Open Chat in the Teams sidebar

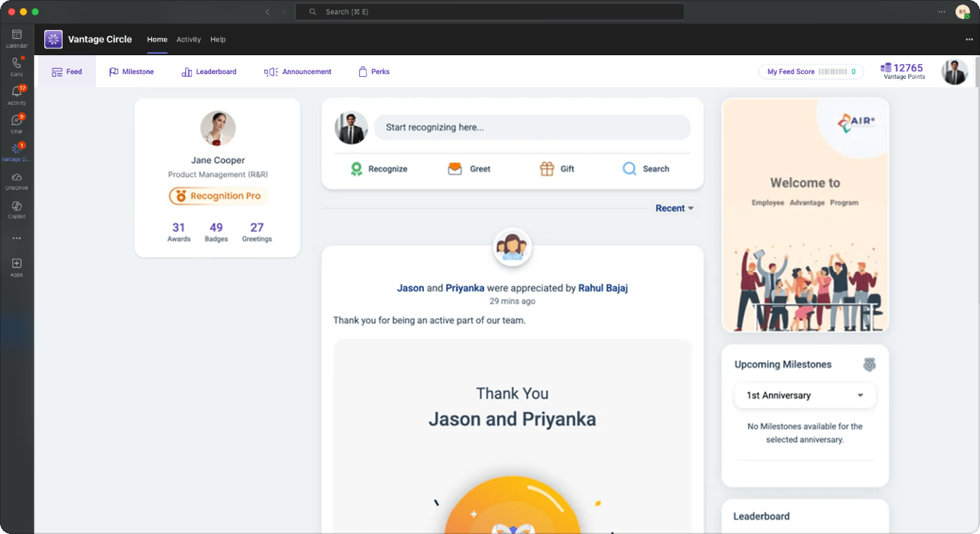click(16, 124)
